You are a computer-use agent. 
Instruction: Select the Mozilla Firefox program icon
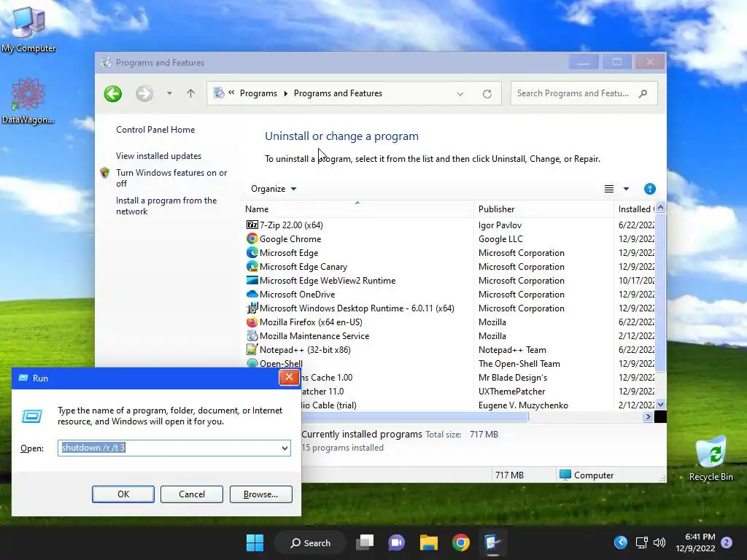coord(252,322)
